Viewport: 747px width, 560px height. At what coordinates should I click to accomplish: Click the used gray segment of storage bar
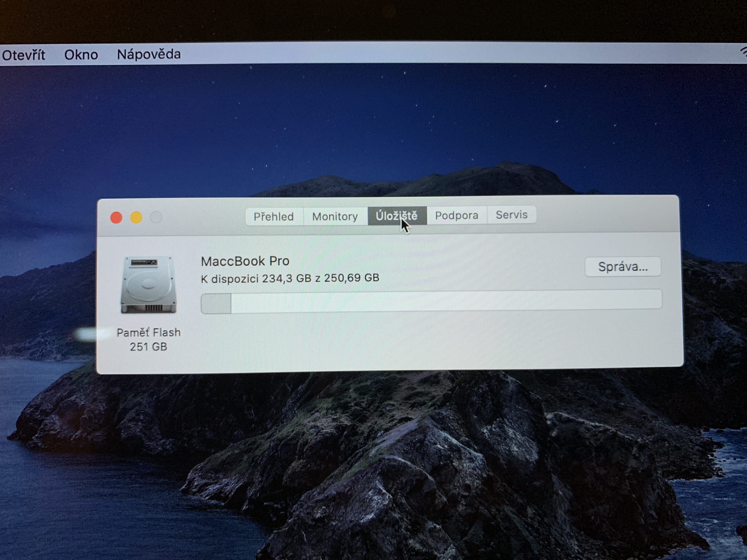coord(216,304)
